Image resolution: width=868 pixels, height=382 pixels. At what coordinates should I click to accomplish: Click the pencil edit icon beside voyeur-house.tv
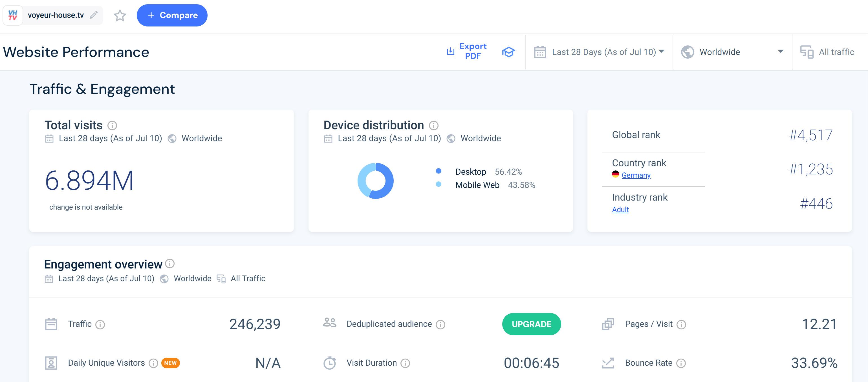click(94, 15)
